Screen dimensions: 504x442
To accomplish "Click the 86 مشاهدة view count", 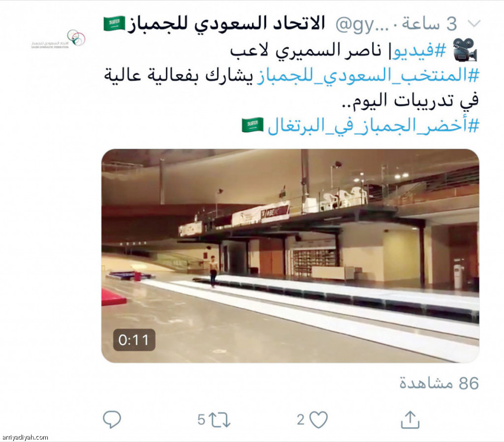I will [x=439, y=383].
